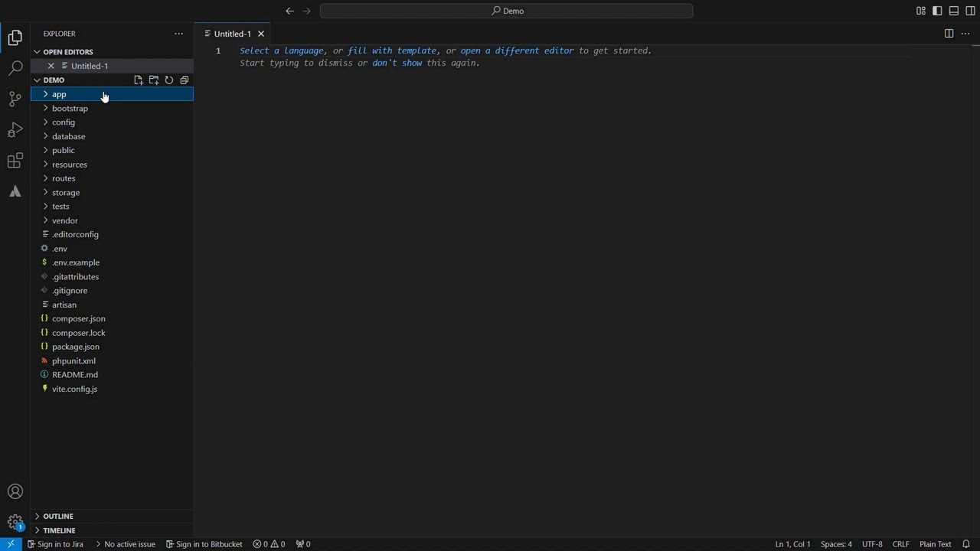The image size is (980, 551).
Task: Click Ln 1, Col 1 in status bar
Action: coord(792,544)
